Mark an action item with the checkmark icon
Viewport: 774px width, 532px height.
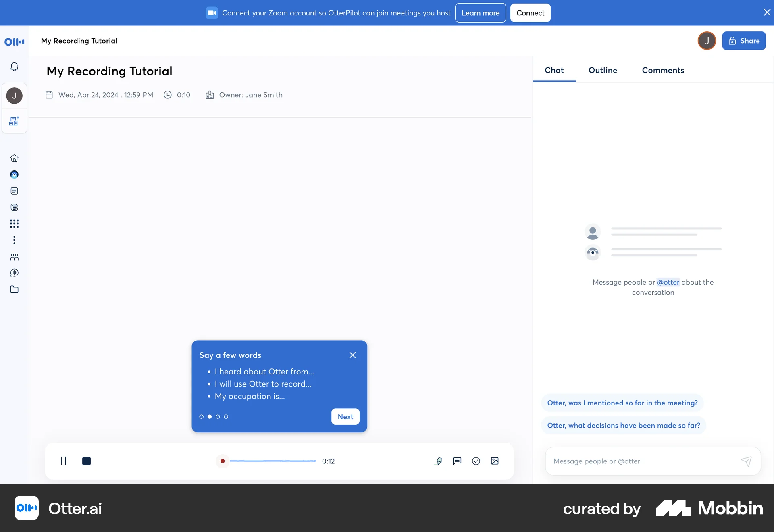click(476, 461)
